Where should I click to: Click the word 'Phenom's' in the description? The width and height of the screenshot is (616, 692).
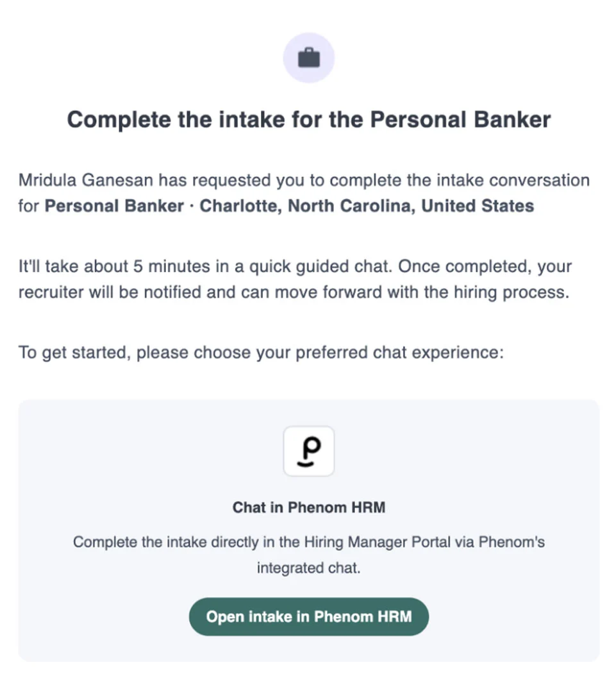click(512, 542)
